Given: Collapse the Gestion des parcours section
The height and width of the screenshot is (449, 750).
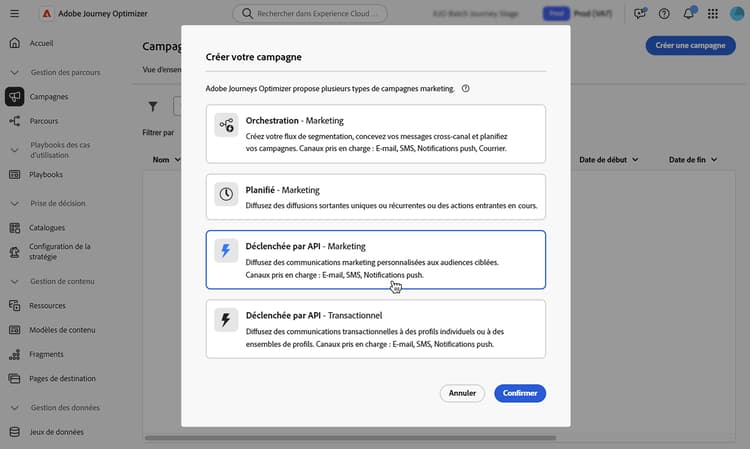Looking at the screenshot, I should [15, 73].
